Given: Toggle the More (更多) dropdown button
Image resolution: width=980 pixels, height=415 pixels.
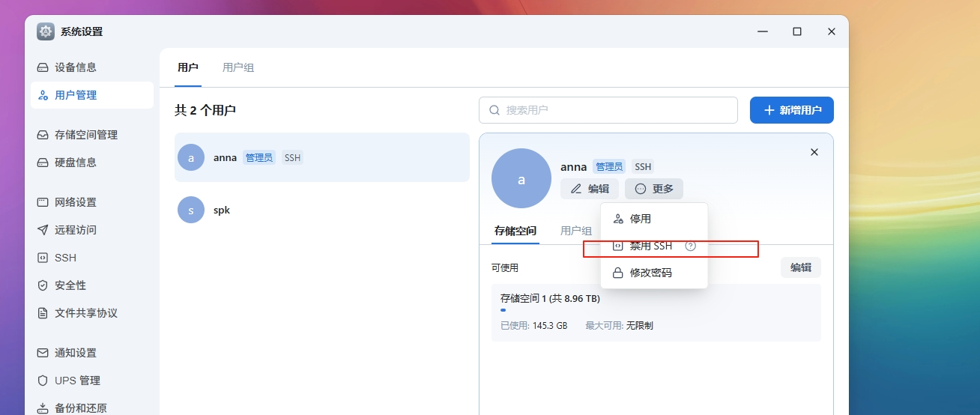Looking at the screenshot, I should (654, 189).
